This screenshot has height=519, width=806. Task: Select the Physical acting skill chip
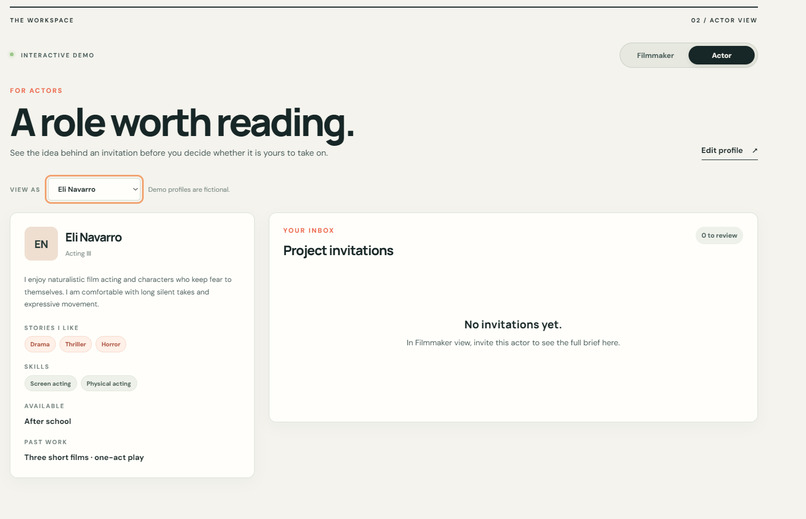pyautogui.click(x=109, y=383)
